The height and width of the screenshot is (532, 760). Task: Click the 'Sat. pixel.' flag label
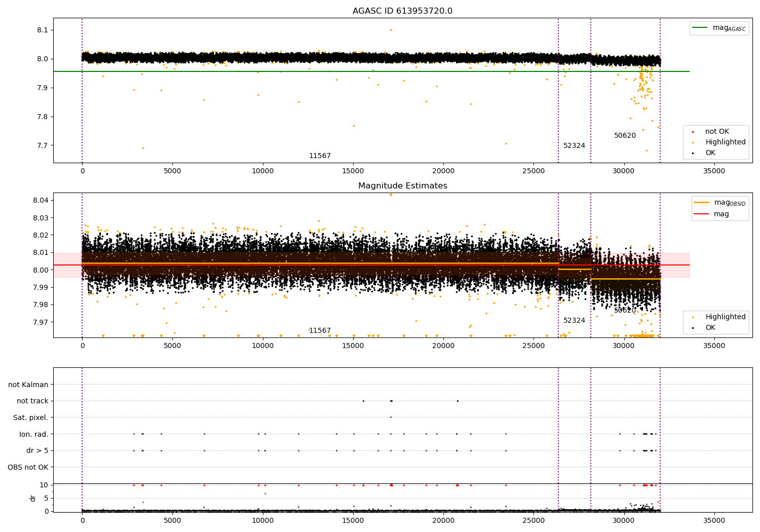click(31, 417)
